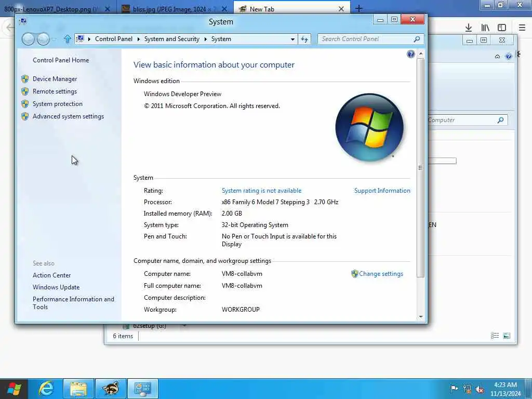This screenshot has width=532, height=399.
Task: Click the System breadcrumb
Action: pos(221,39)
